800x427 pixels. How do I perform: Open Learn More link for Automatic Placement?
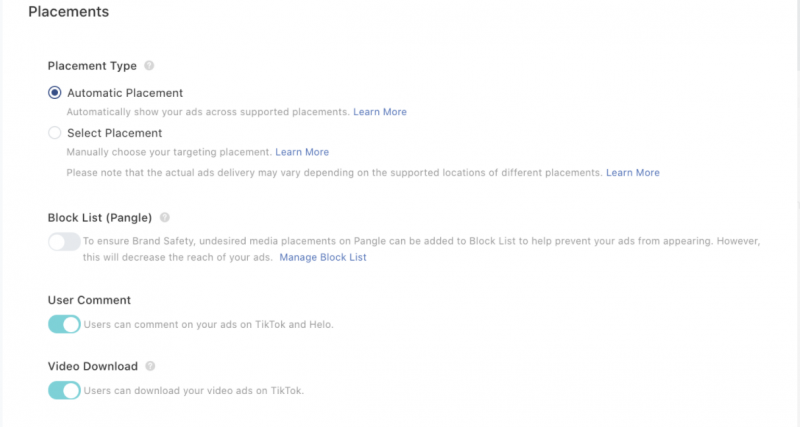[x=380, y=112]
